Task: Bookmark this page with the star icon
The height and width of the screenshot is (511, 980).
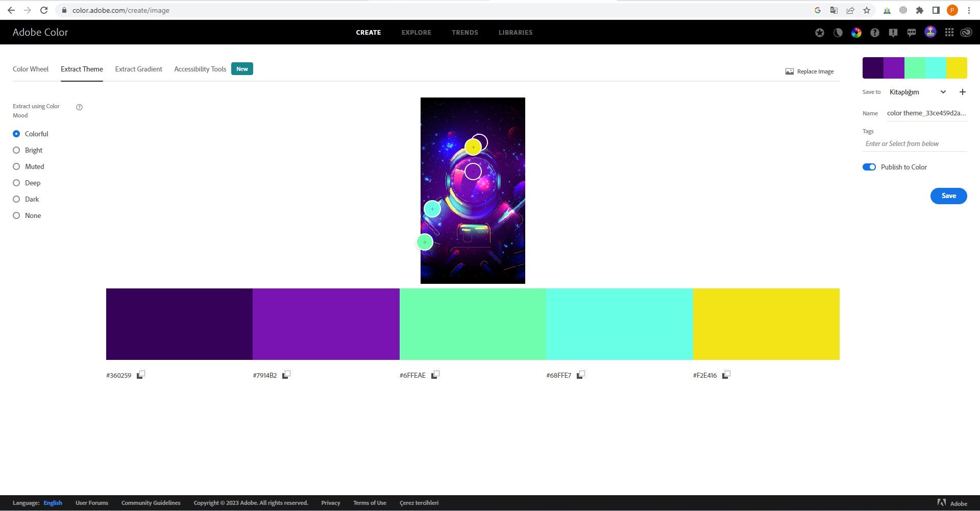Action: click(867, 10)
